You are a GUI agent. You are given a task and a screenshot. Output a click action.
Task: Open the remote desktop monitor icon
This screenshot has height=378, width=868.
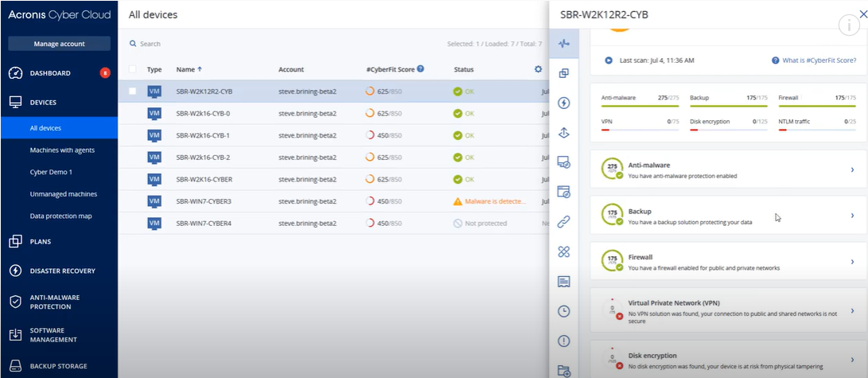(x=563, y=162)
